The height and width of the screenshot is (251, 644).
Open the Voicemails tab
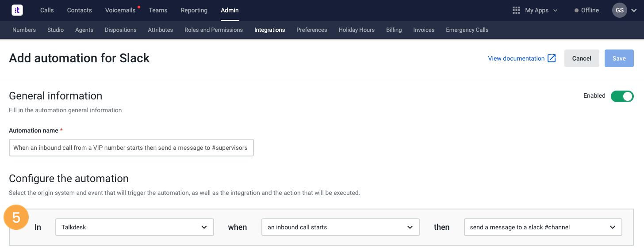pos(120,10)
